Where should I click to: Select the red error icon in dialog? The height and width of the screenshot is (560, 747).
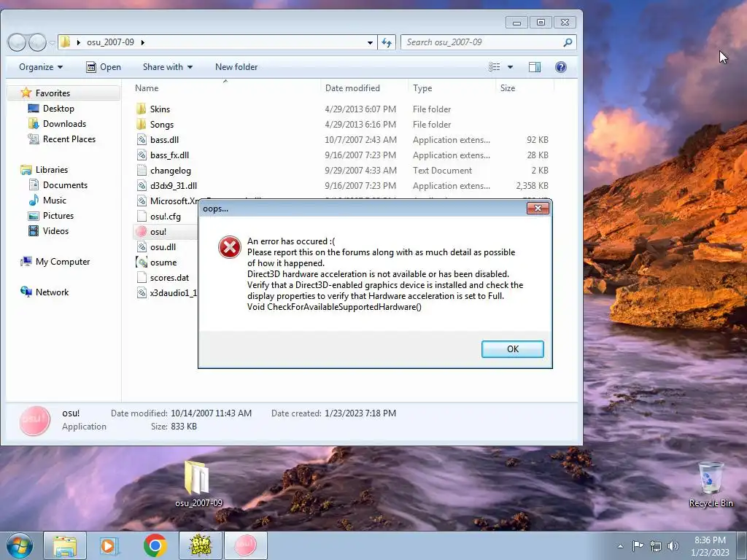[230, 247]
